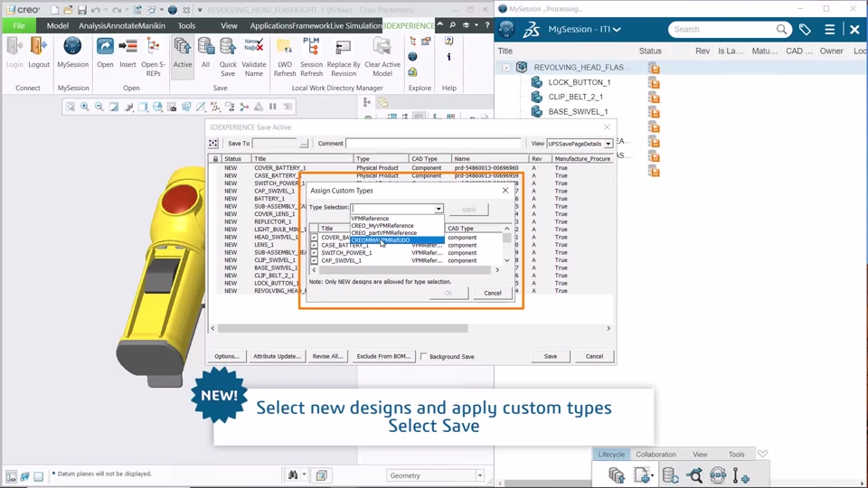
Task: Click the find binoculars icon in Creo status bar
Action: 293,474
